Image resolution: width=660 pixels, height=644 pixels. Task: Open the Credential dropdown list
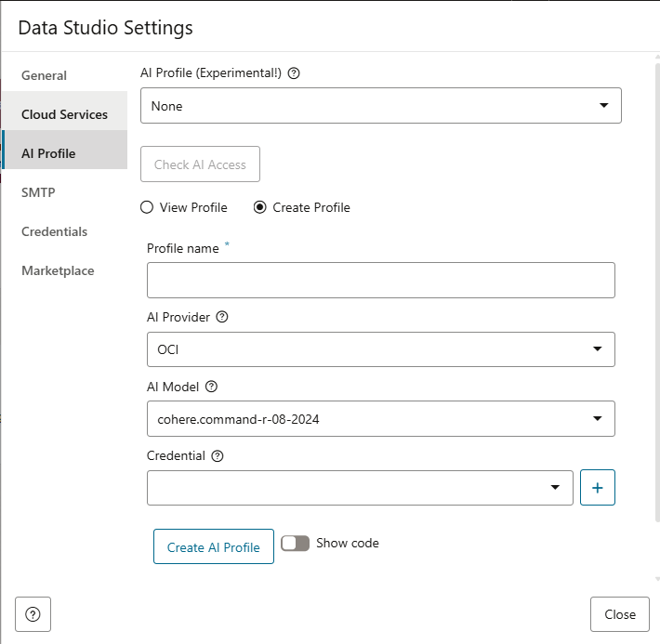point(360,488)
